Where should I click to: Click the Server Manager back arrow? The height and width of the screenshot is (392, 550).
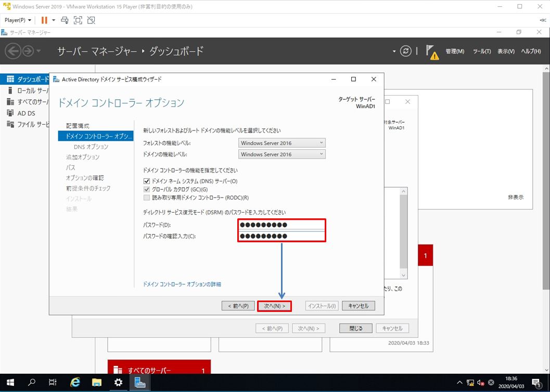13,51
